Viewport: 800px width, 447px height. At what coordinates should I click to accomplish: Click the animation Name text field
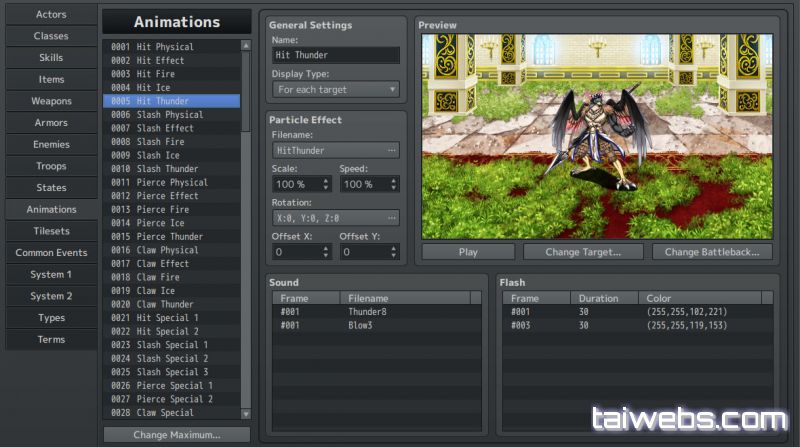(335, 56)
